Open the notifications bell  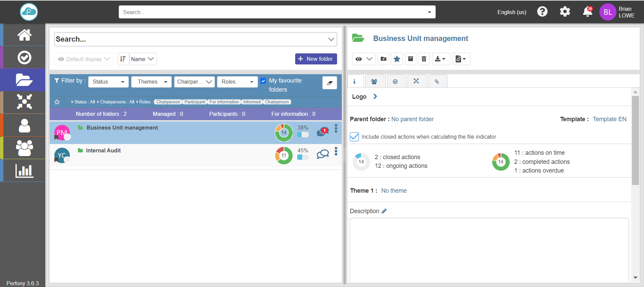click(x=587, y=12)
